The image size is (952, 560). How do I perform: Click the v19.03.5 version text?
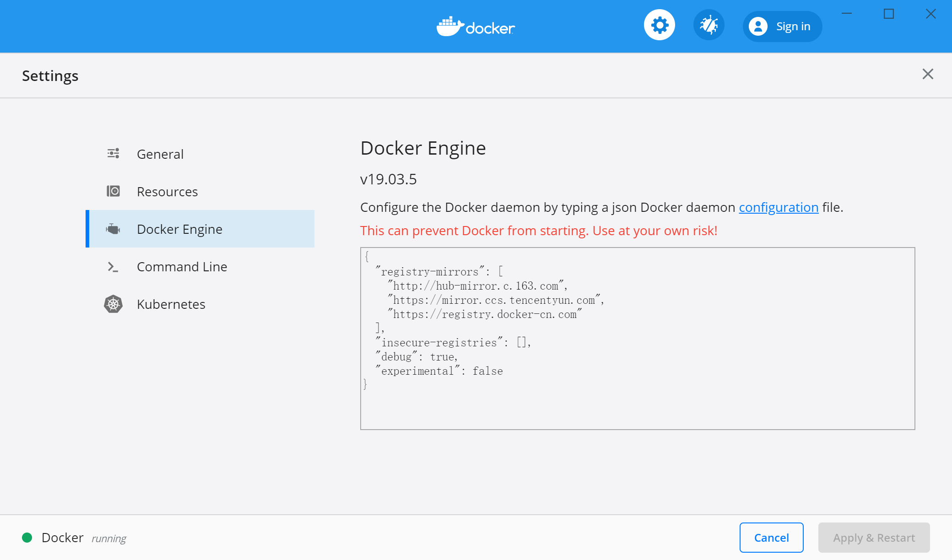click(x=388, y=179)
